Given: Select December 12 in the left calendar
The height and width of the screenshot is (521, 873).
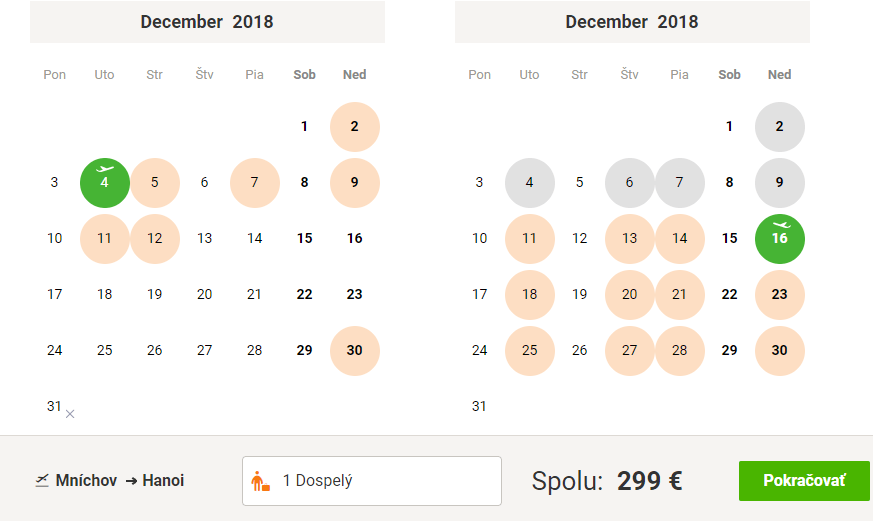Looking at the screenshot, I should (155, 239).
